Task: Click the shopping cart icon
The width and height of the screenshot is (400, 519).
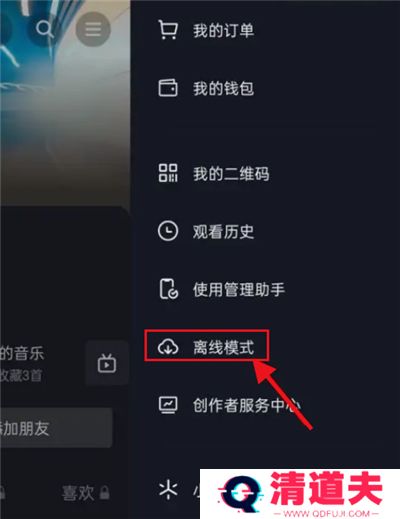Action: pos(168,30)
